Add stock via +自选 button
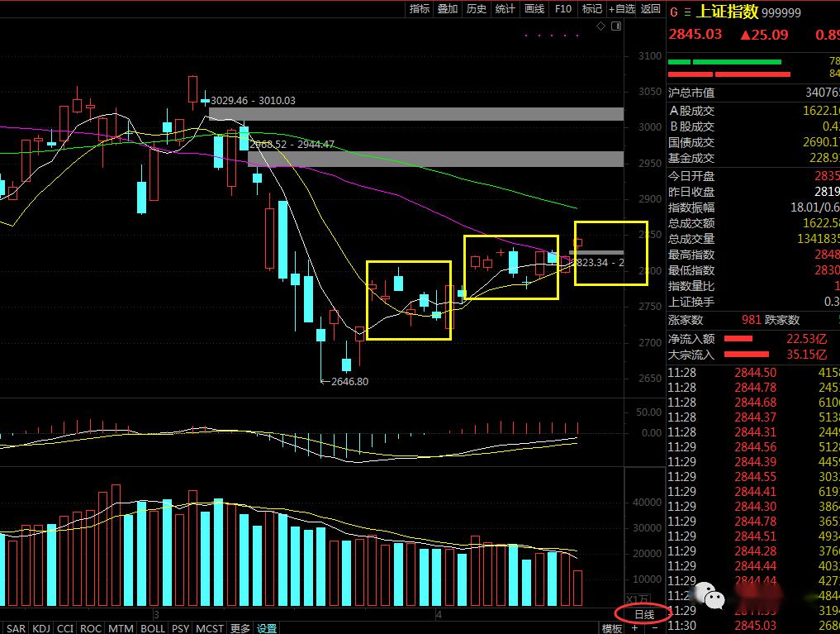This screenshot has width=840, height=634. 621,8
